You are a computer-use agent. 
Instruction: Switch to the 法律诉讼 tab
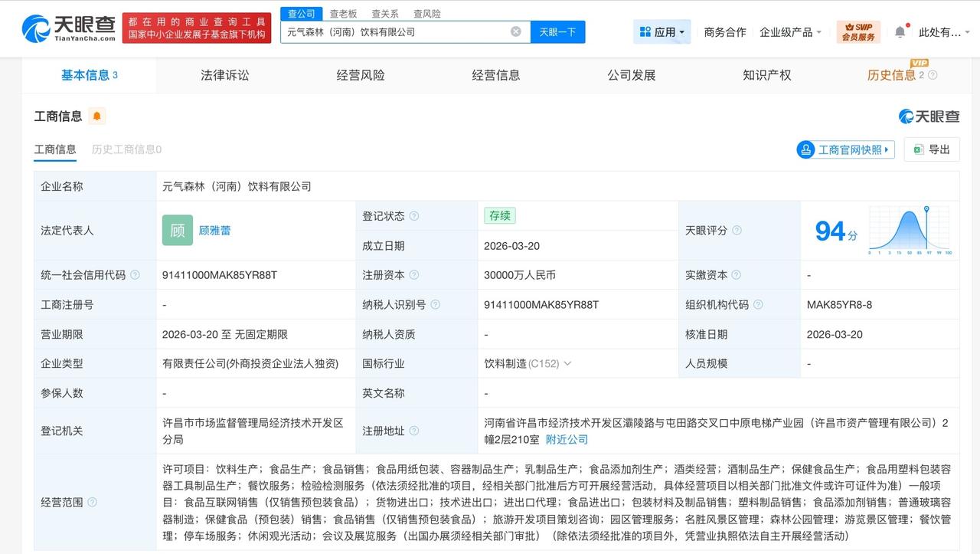coord(224,75)
